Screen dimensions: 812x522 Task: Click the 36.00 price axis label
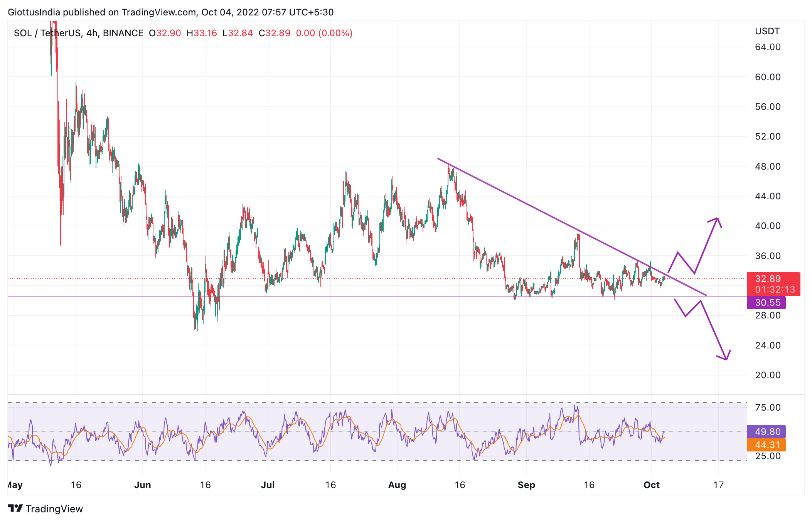coord(768,256)
